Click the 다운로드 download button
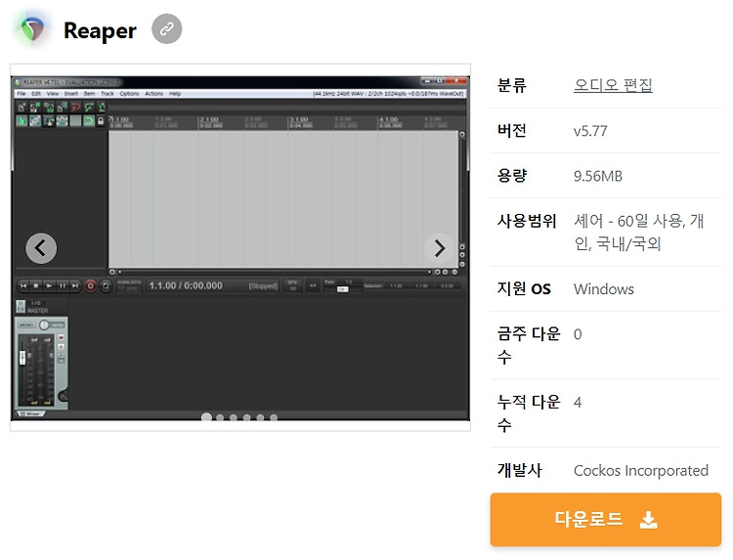Screen dimensions: 733x560 605,519
